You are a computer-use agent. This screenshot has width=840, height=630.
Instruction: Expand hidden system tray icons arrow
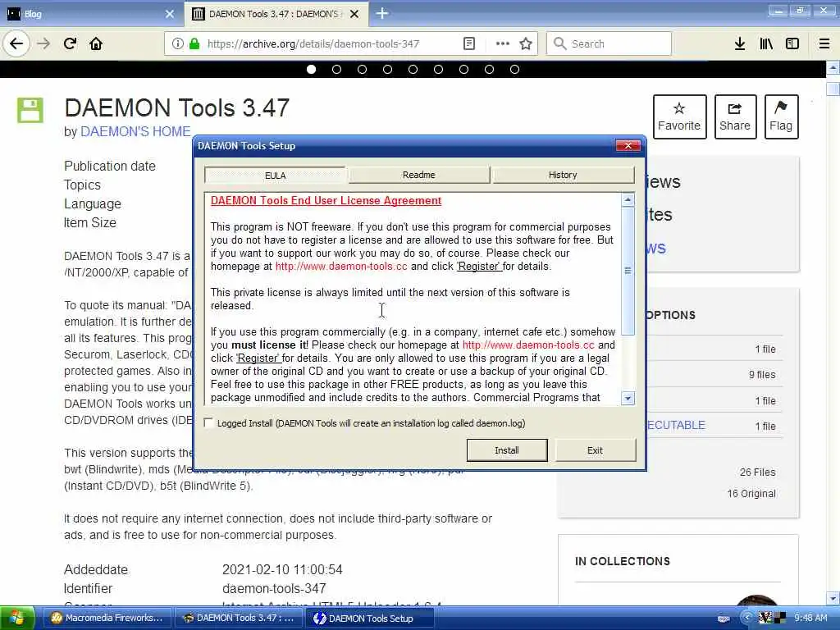[x=746, y=618]
